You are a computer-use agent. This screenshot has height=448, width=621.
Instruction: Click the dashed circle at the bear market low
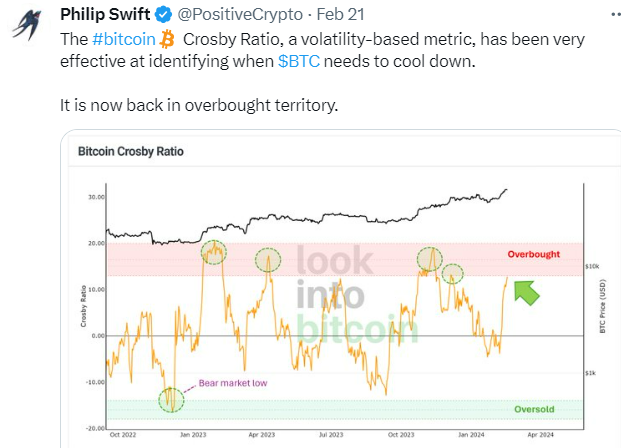171,401
